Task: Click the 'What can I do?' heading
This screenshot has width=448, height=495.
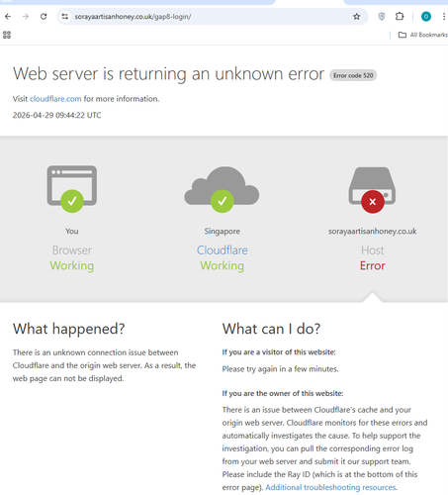Action: coord(271,329)
